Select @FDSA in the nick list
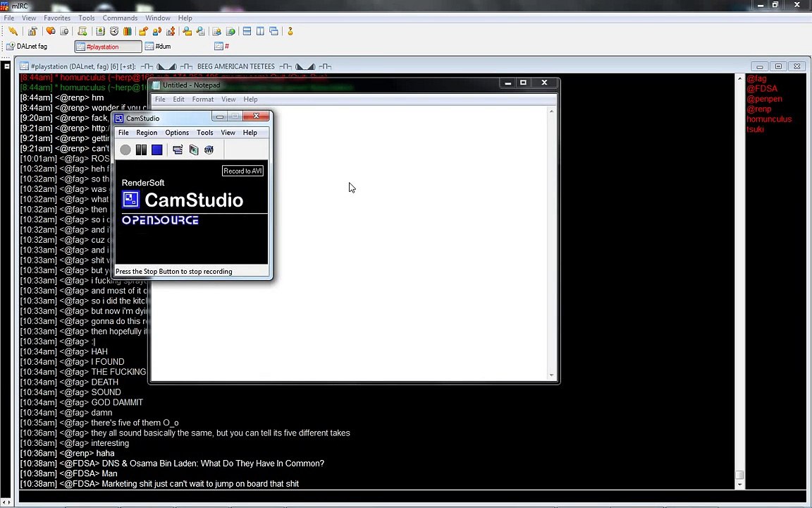This screenshot has width=812, height=508. tap(762, 89)
